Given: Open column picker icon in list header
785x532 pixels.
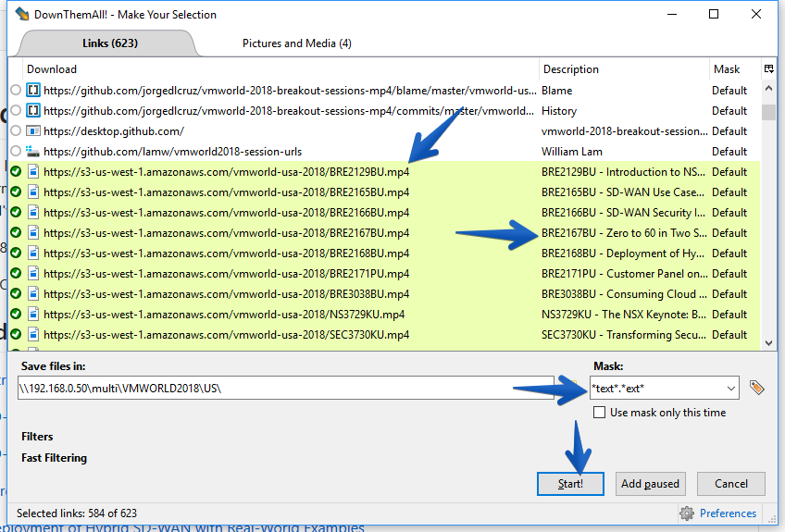Looking at the screenshot, I should [x=769, y=69].
